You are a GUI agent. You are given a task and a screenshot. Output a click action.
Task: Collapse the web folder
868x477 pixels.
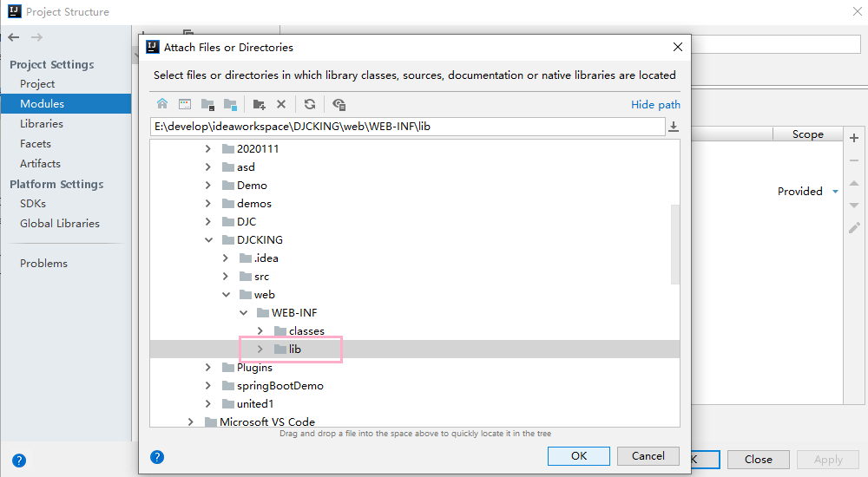coord(226,294)
